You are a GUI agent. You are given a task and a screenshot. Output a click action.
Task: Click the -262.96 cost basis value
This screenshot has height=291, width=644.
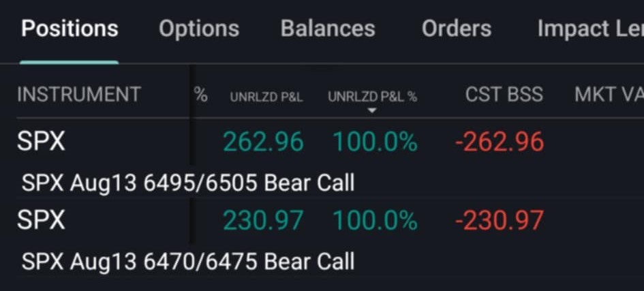500,142
